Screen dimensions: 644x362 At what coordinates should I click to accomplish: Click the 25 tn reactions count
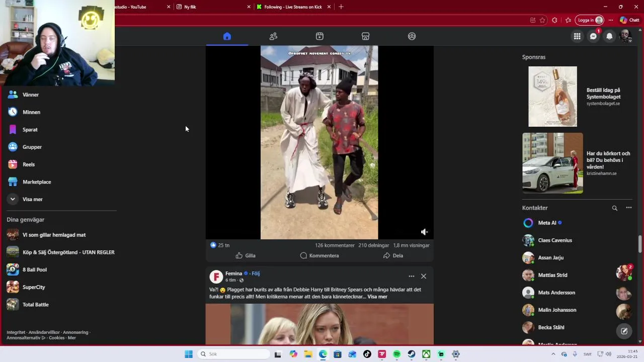(220, 245)
